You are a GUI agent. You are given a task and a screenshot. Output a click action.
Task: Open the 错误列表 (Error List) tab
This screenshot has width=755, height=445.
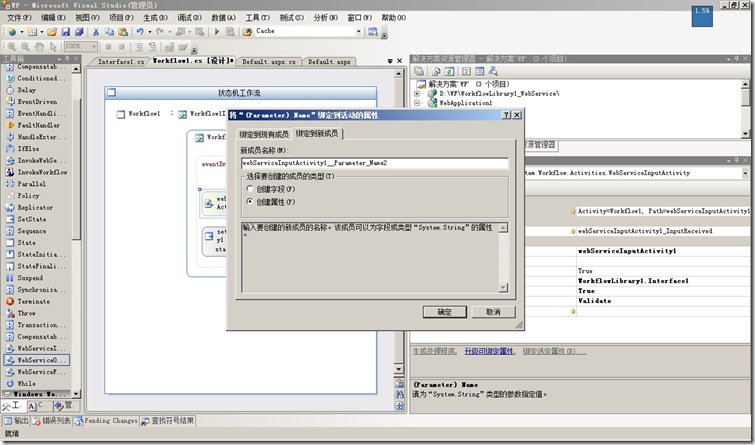click(52, 421)
